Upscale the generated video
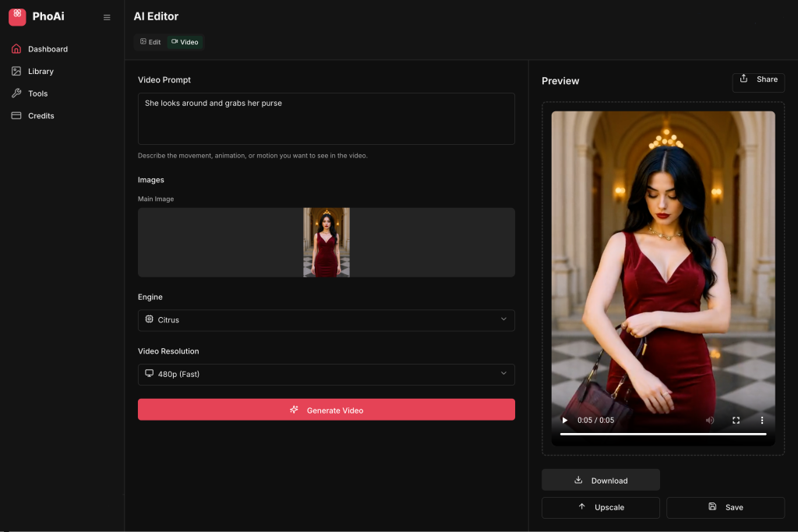Image resolution: width=798 pixels, height=532 pixels. coord(600,507)
